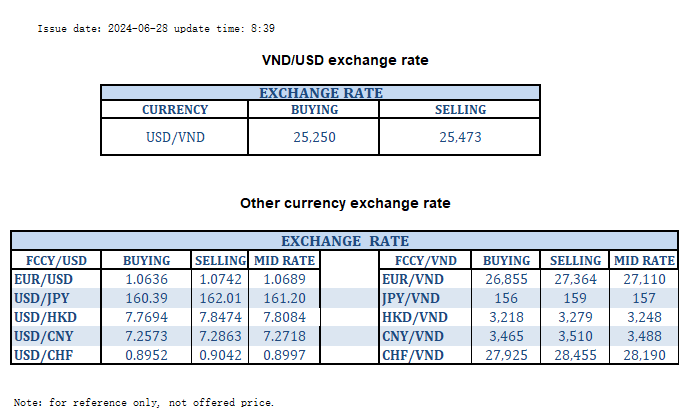Select the FCCY/VND column header
The height and width of the screenshot is (413, 694).
tap(420, 260)
